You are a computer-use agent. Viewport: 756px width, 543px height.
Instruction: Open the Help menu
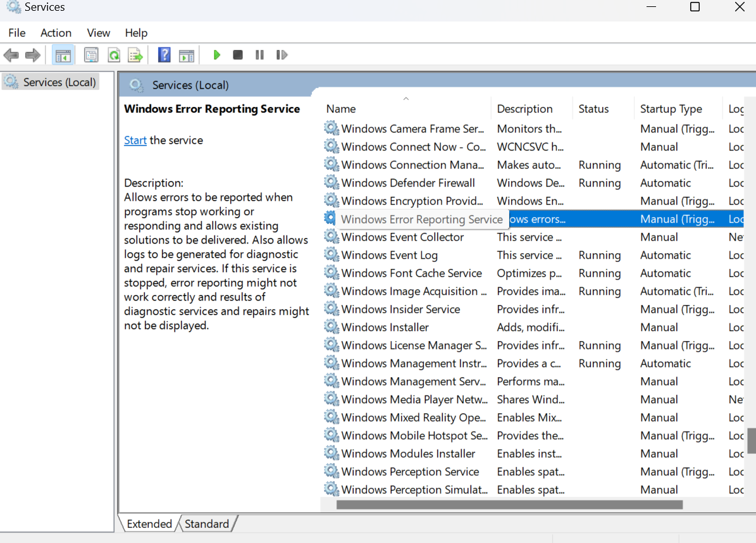(x=136, y=33)
